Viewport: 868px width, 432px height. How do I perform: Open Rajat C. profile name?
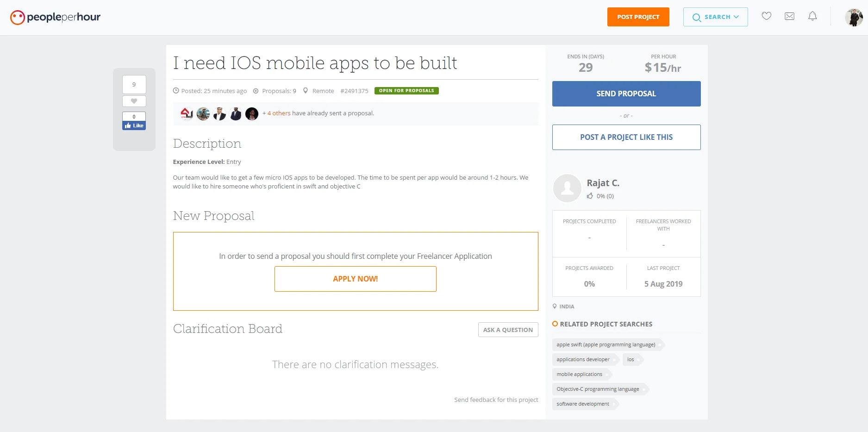[603, 183]
